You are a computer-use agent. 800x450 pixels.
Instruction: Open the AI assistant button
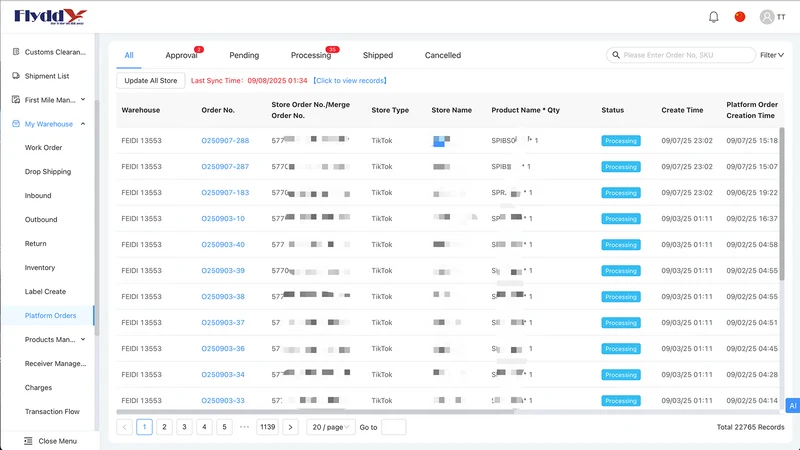pyautogui.click(x=792, y=406)
